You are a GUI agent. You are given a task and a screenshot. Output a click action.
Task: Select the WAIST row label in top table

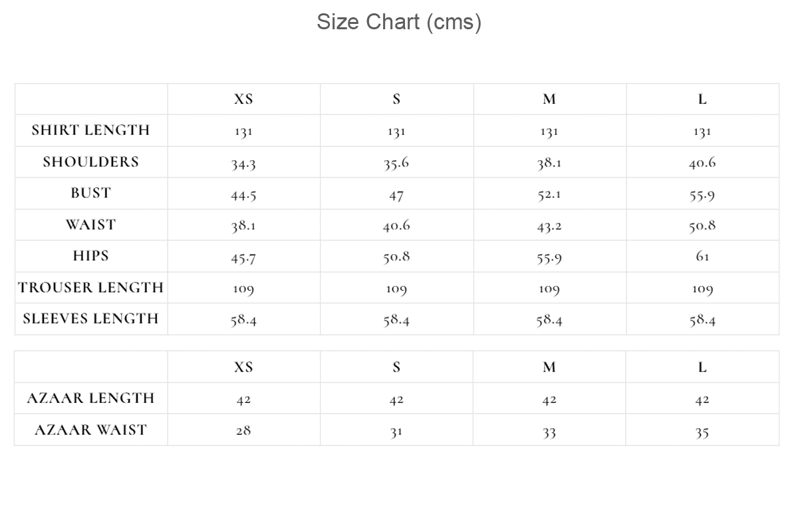pyautogui.click(x=91, y=225)
